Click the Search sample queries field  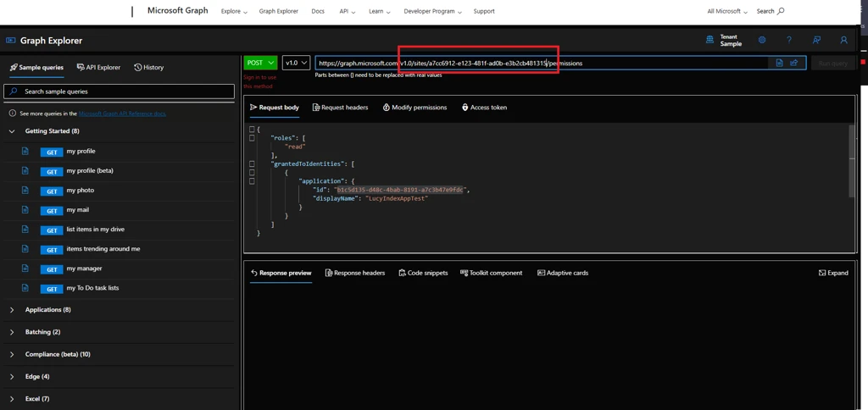click(x=119, y=91)
